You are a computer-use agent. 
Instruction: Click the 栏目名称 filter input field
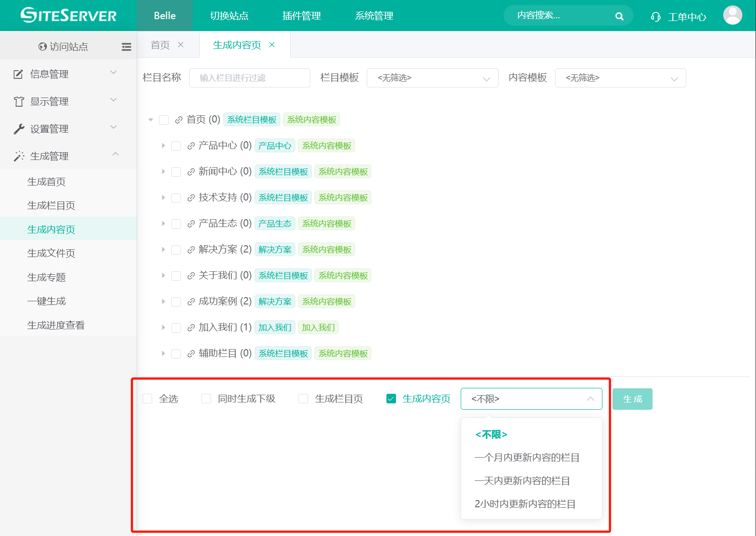coord(249,78)
